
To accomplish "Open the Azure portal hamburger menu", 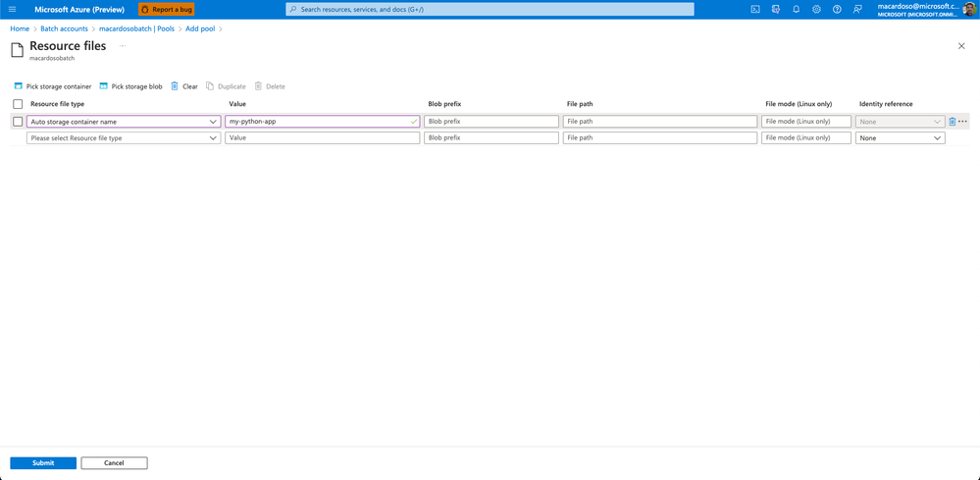I will pos(12,10).
